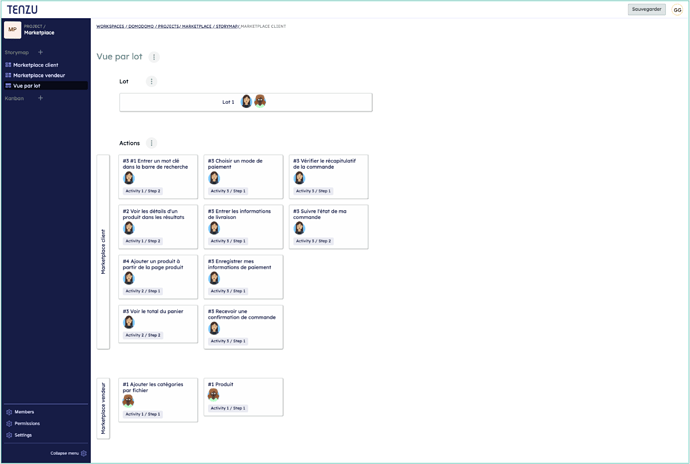Open Permissions from the sidebar
The image size is (690, 464).
26,423
